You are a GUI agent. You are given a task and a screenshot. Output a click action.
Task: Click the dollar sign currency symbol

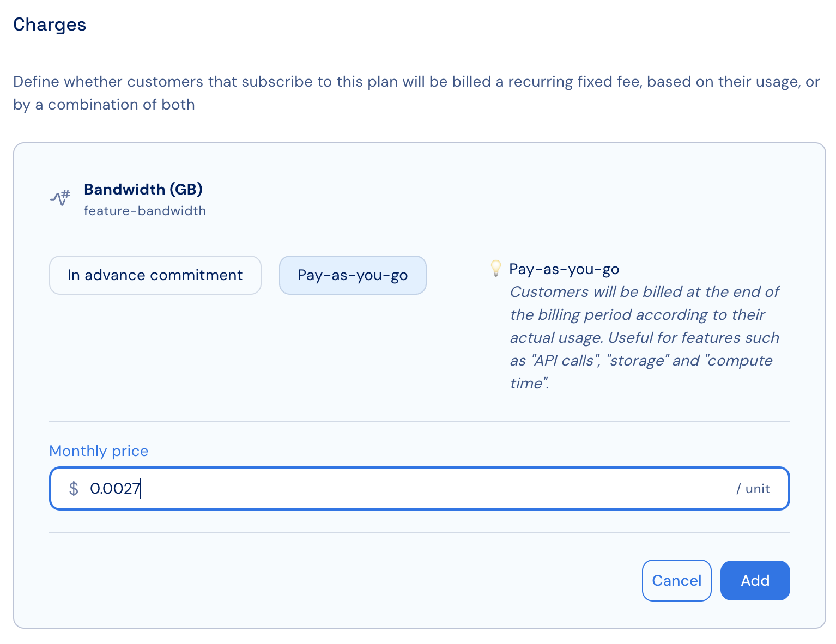click(x=74, y=489)
